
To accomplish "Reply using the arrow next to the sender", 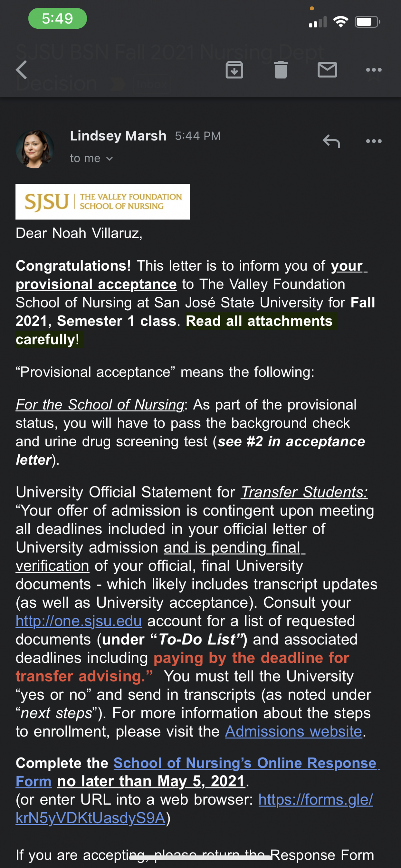I will coord(331,141).
